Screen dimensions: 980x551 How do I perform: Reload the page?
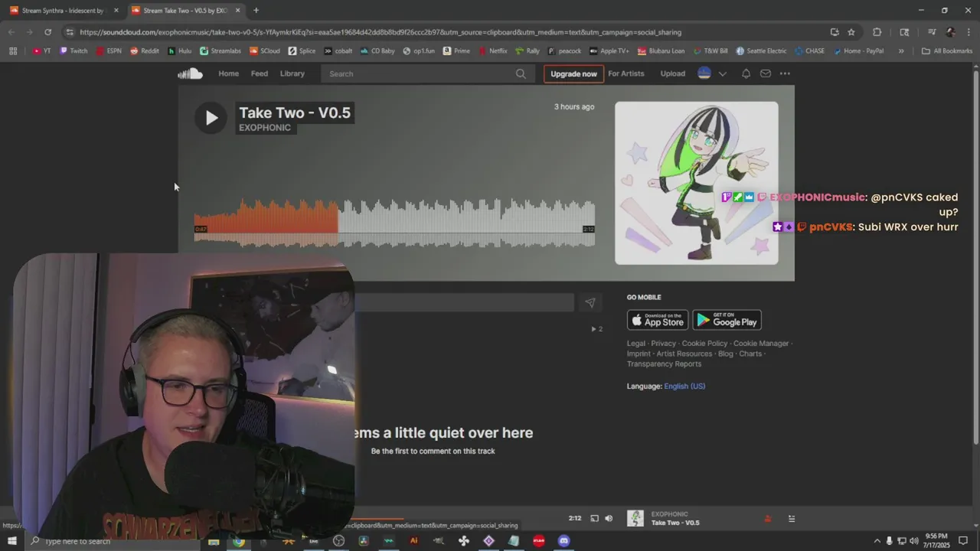coord(47,32)
